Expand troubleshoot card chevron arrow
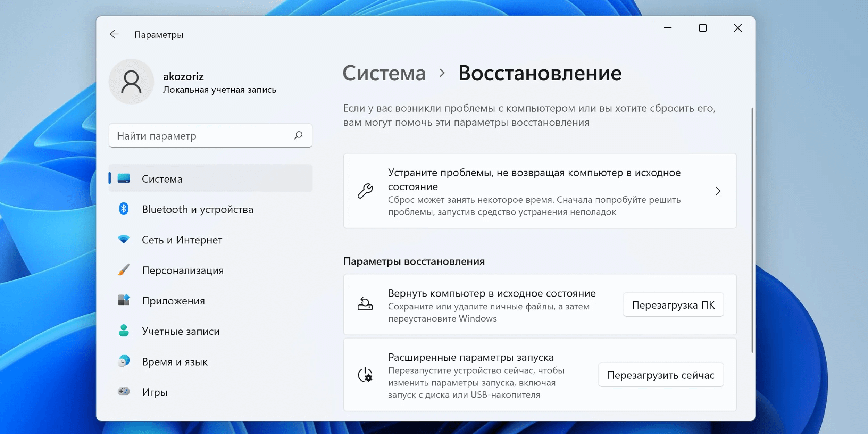Viewport: 868px width, 434px height. pos(718,191)
